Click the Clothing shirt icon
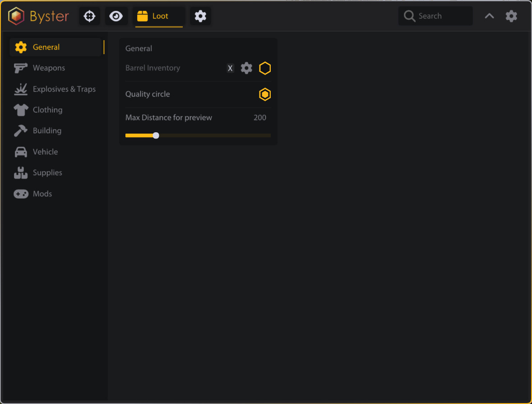 point(21,110)
